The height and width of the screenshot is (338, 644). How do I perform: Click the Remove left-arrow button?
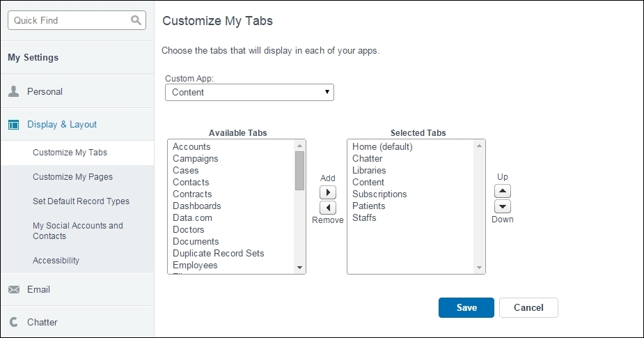pos(327,208)
